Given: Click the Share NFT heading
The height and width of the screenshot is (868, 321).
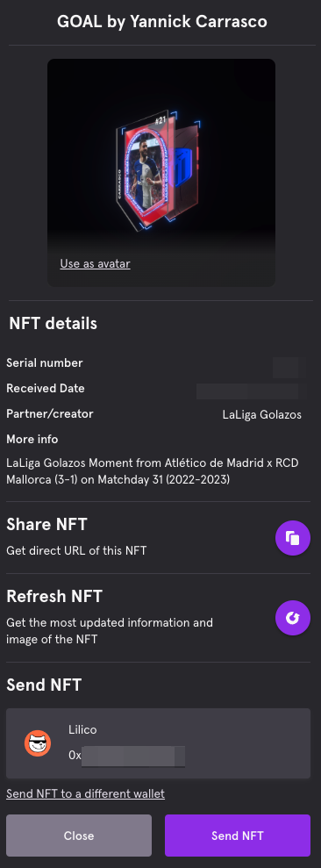Looking at the screenshot, I should (46, 524).
